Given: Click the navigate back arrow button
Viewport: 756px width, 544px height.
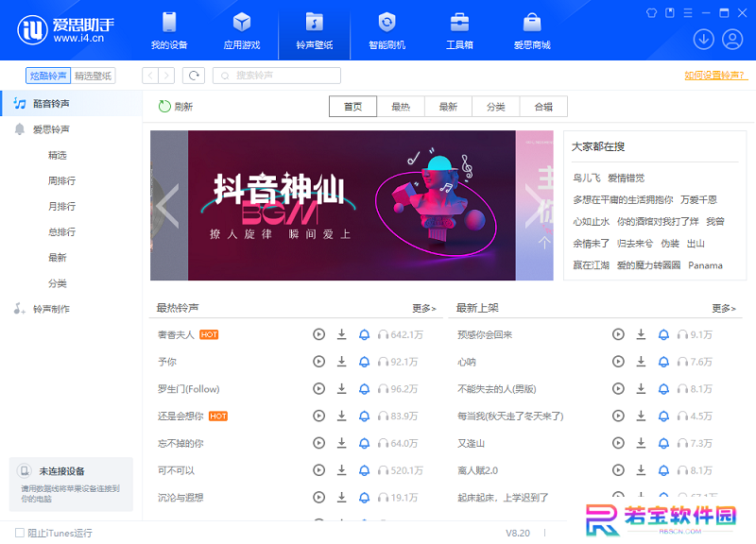Looking at the screenshot, I should [150, 76].
